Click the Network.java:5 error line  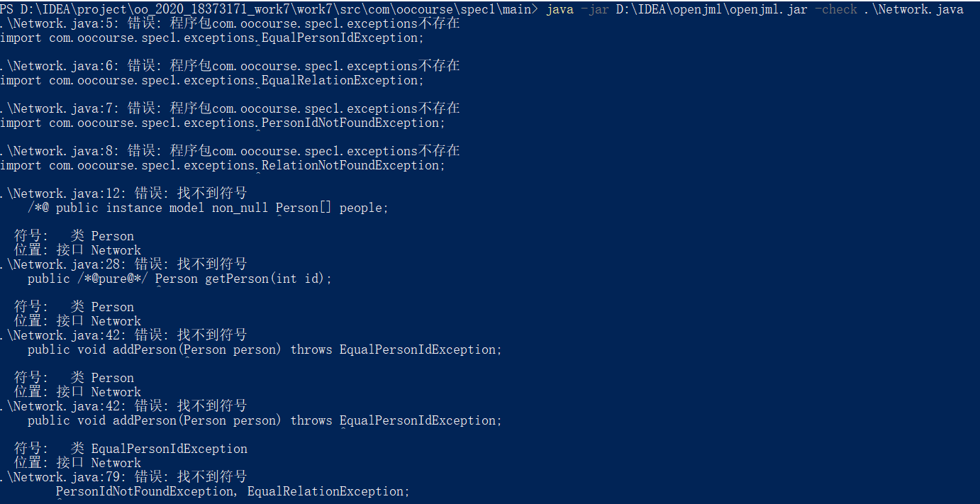(230, 23)
